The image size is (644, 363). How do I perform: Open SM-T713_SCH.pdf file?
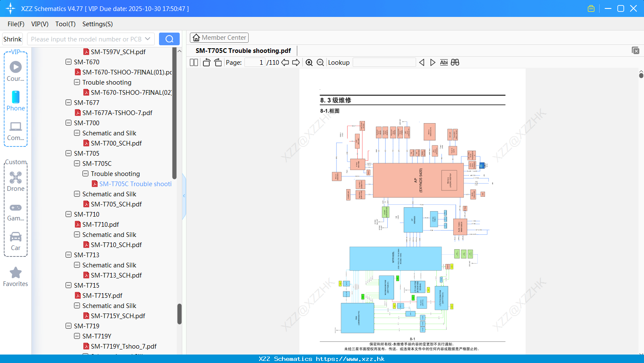click(116, 275)
